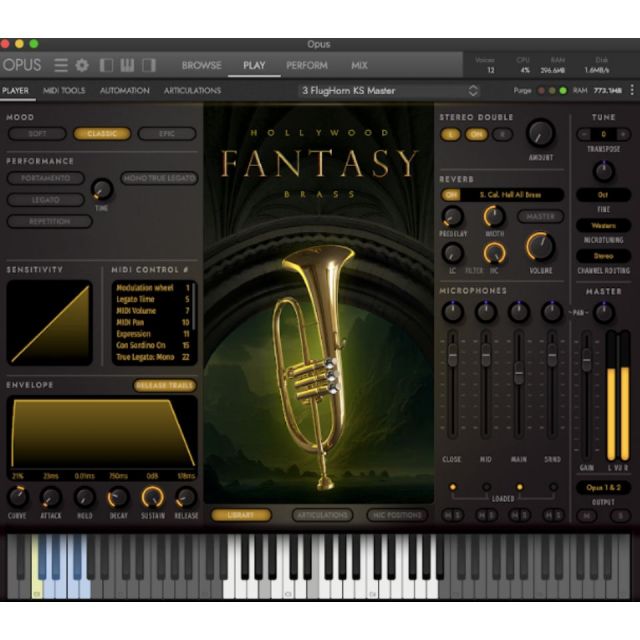Click the reverb Predelay knob

(x=452, y=216)
